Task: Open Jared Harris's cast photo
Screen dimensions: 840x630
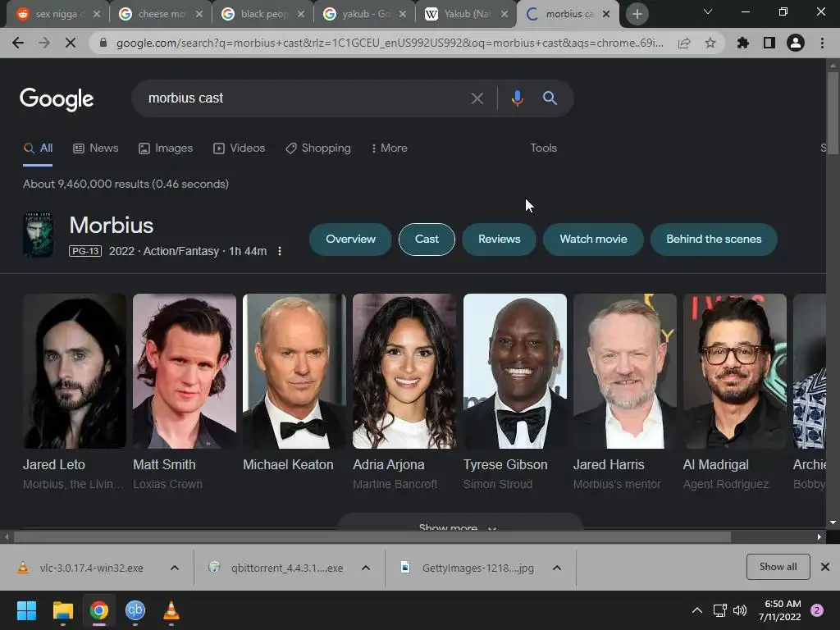Action: tap(624, 371)
